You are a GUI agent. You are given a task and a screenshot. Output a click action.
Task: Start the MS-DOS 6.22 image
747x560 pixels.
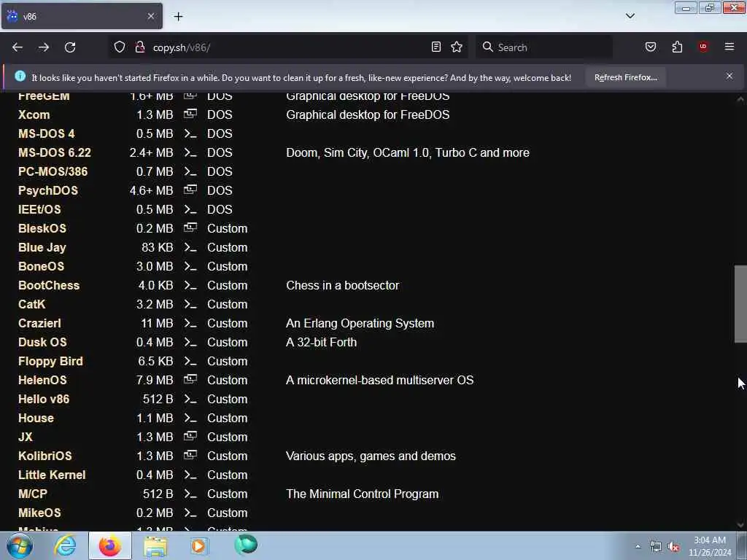54,153
